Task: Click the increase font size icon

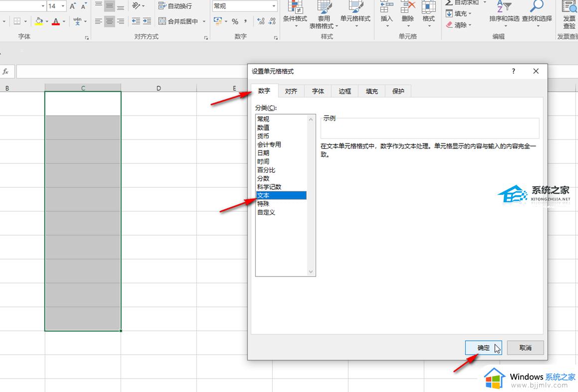Action: [73, 6]
